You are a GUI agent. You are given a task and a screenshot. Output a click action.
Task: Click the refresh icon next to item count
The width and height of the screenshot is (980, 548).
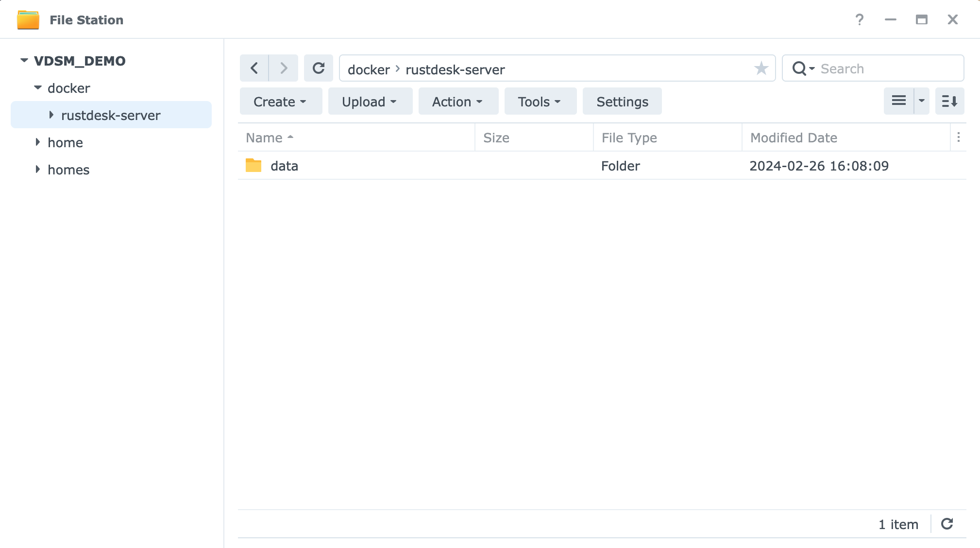947,524
